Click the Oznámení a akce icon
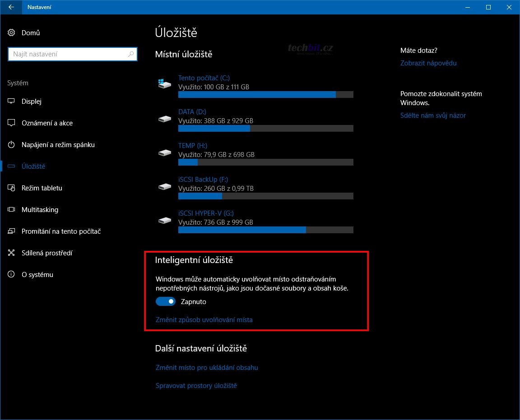Image resolution: width=520 pixels, height=420 pixels. pyautogui.click(x=11, y=123)
